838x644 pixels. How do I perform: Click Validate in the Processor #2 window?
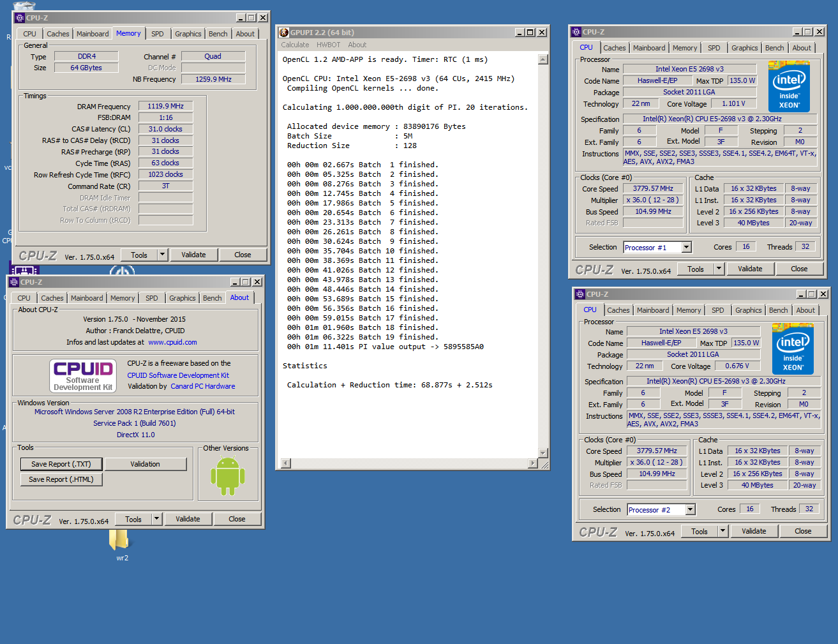754,531
